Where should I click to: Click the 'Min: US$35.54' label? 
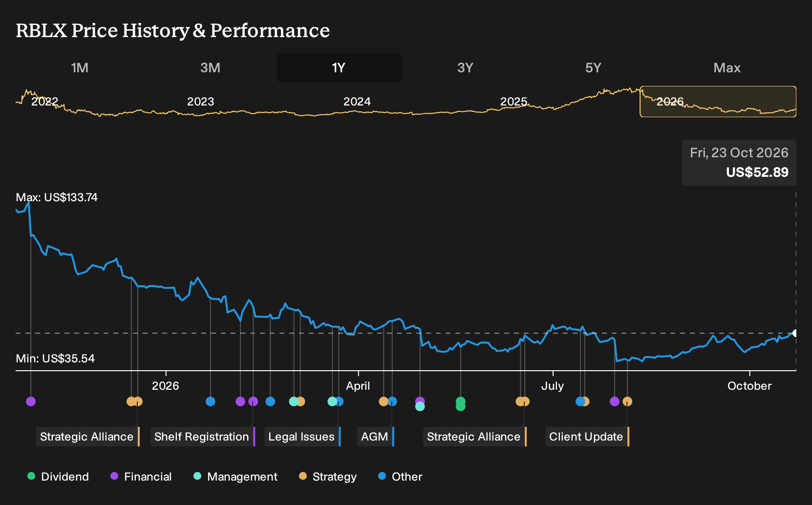point(55,358)
